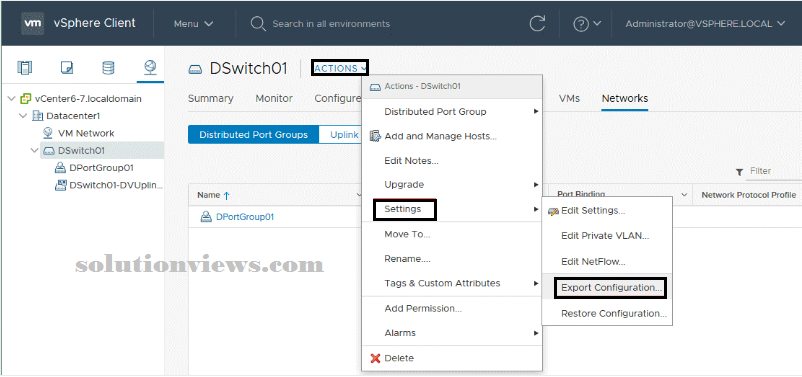Open the Hosts and Clusters view icon
Image resolution: width=802 pixels, height=377 pixels.
25,68
